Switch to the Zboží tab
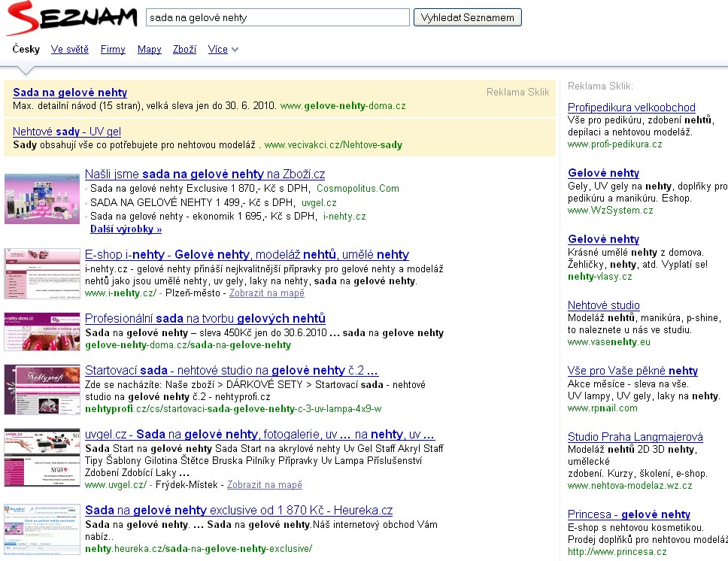The image size is (728, 561). [184, 49]
